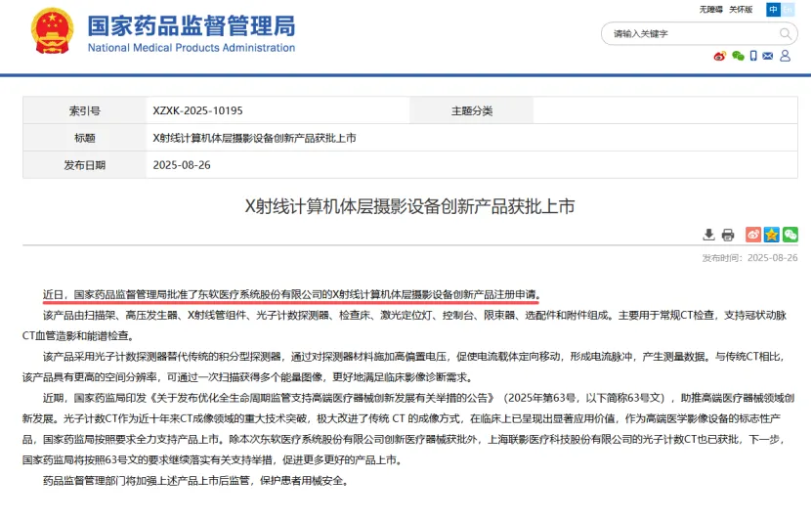Screen dimensions: 812x520
Task: Download the article via download icon
Action: click(x=708, y=235)
